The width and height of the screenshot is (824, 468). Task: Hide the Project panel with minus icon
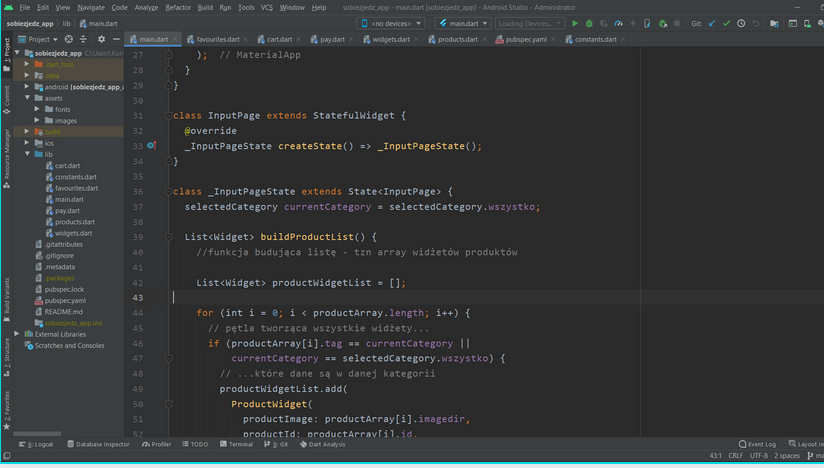[x=116, y=39]
